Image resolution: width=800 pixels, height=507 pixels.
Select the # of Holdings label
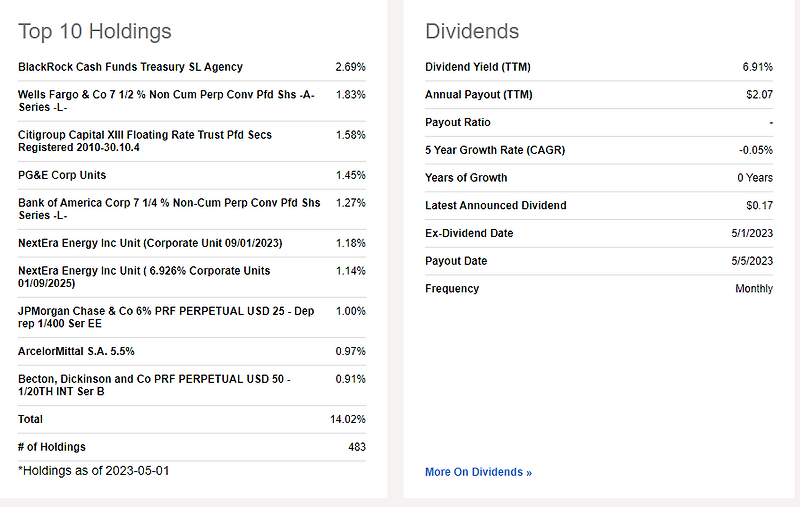click(x=52, y=447)
